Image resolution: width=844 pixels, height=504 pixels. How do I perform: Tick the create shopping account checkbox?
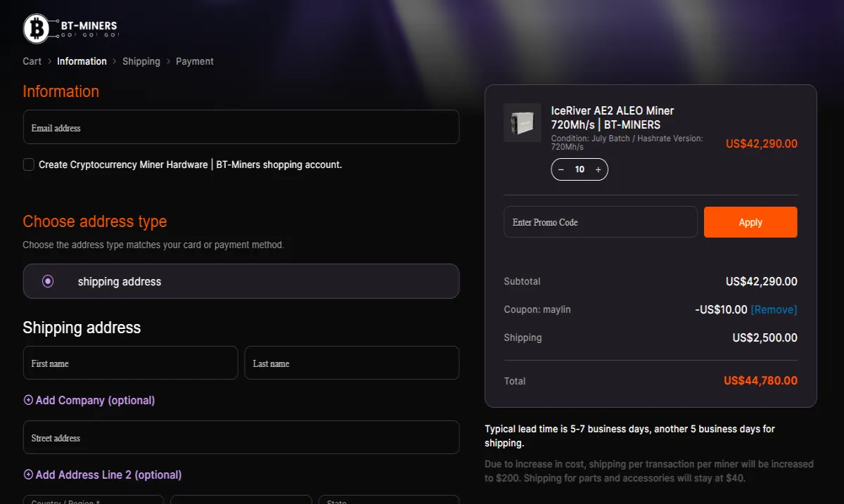[29, 164]
